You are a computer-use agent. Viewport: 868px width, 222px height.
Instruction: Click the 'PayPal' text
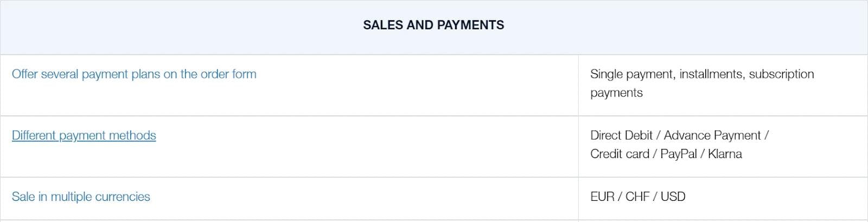click(678, 154)
